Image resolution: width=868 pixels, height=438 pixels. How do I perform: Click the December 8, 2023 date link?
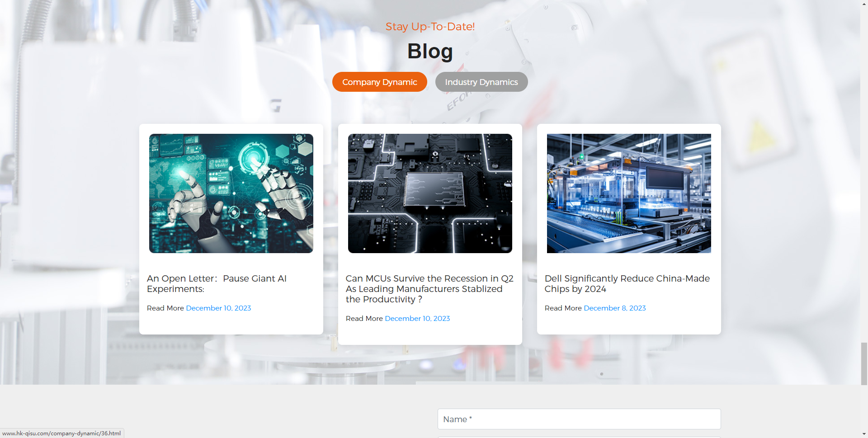[x=614, y=308]
